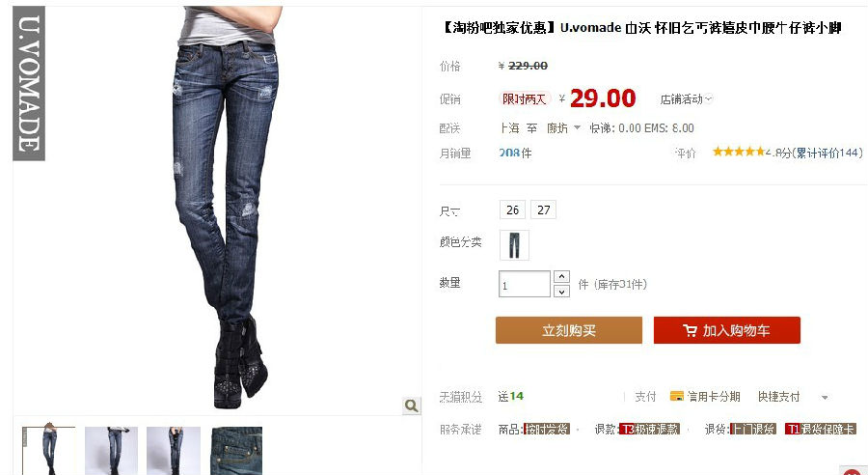Screen dimensions: 868x475
Task: Select size 27 option
Action: (544, 210)
